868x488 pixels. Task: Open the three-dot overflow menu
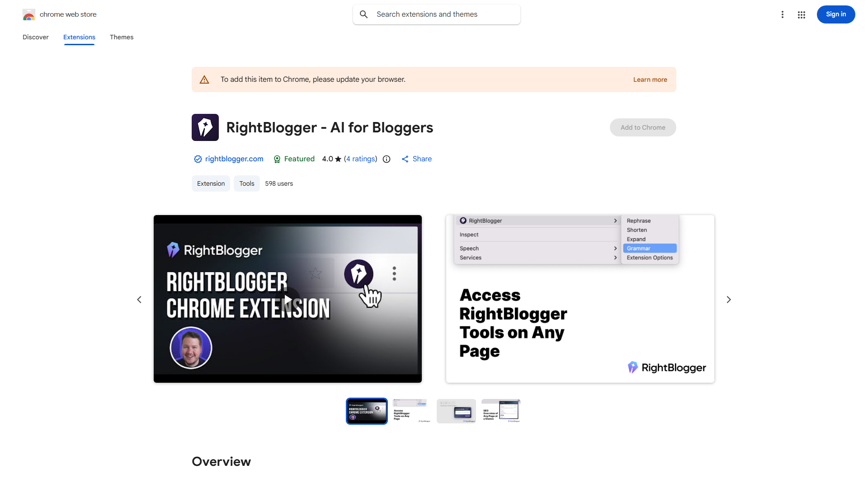(x=783, y=14)
